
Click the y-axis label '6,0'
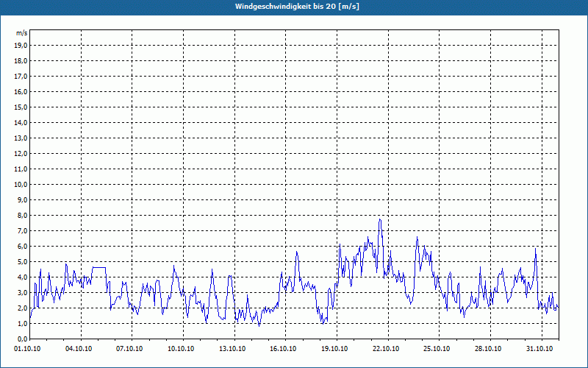point(23,246)
